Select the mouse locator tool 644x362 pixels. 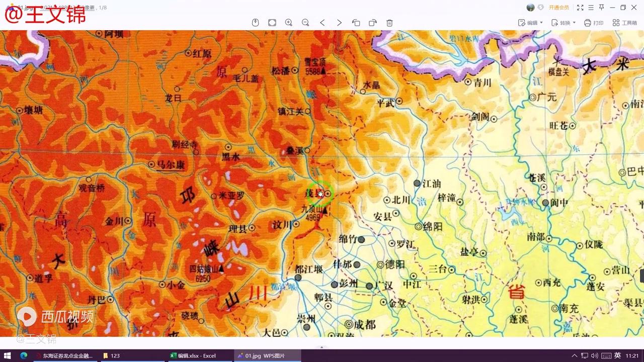click(256, 23)
